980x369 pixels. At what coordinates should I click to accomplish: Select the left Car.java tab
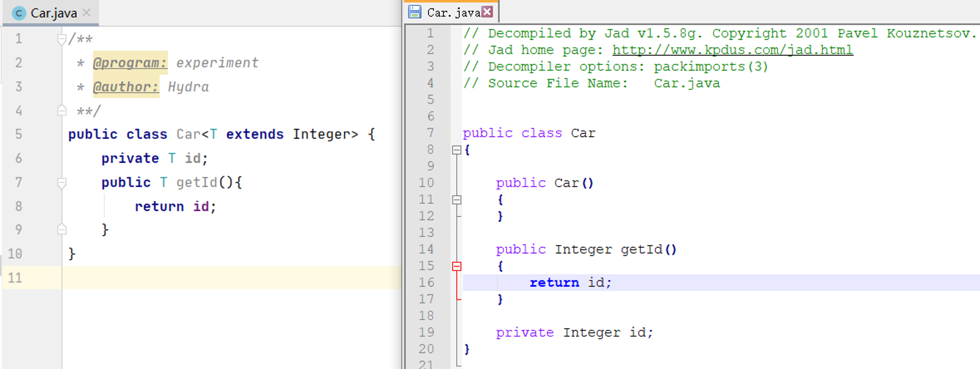[x=51, y=13]
